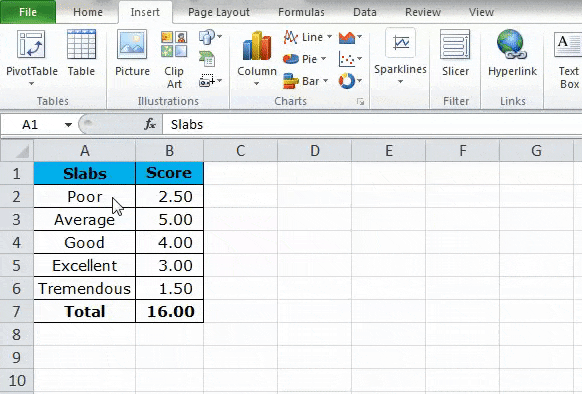This screenshot has width=582, height=394.
Task: Expand the Line chart dropdown arrow
Action: (x=329, y=37)
